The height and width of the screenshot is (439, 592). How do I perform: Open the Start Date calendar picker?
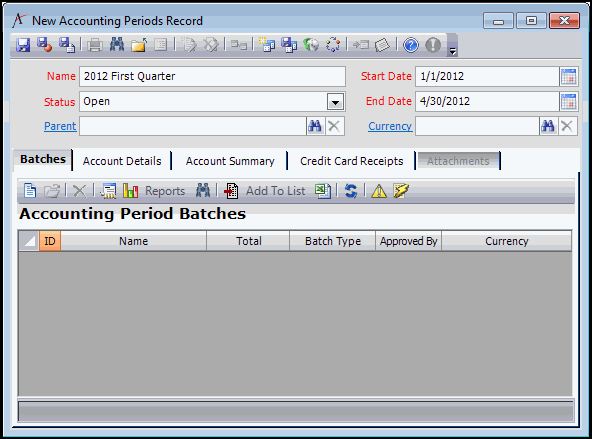point(568,76)
